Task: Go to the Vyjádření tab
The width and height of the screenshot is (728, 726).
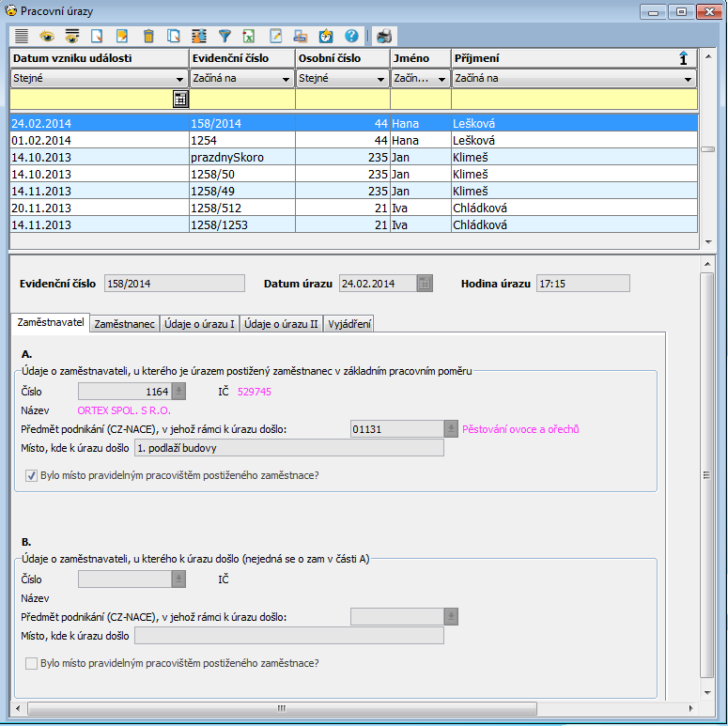Action: pos(349,324)
